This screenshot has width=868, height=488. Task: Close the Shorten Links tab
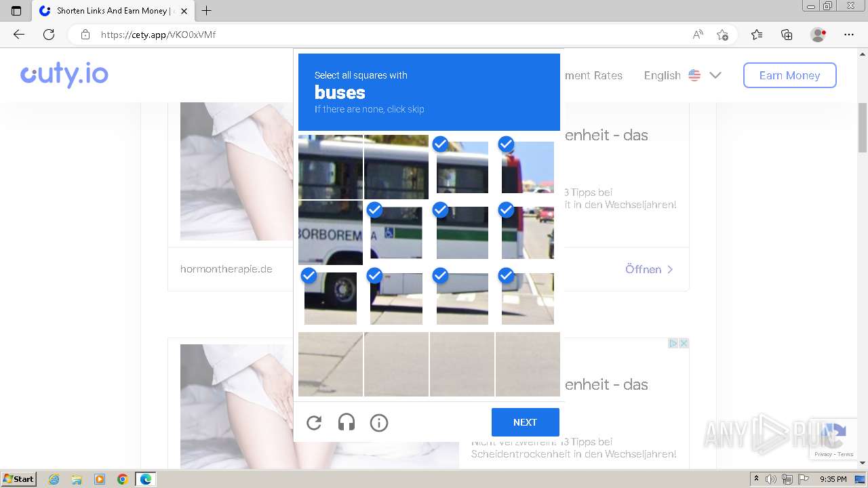click(x=184, y=11)
